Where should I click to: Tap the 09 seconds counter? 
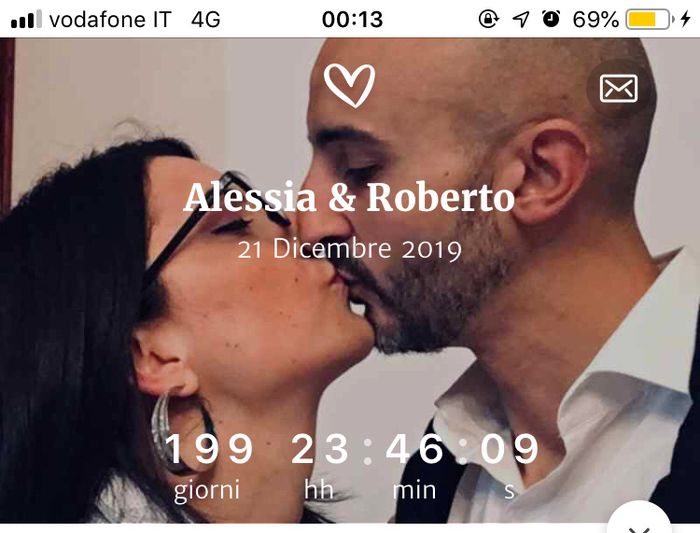point(509,449)
